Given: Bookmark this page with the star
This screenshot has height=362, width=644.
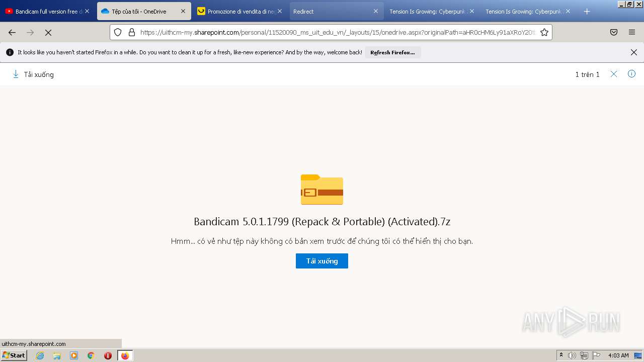Looking at the screenshot, I should (x=544, y=32).
